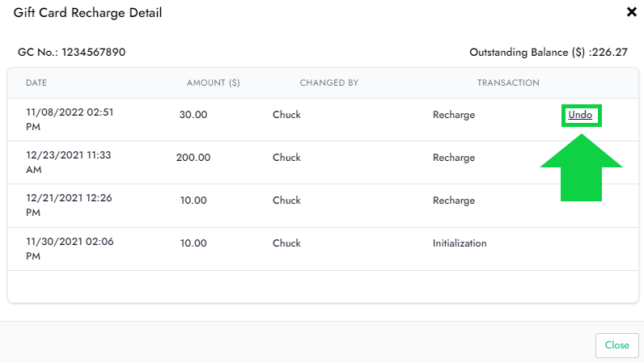The image size is (644, 363).
Task: Click Recharge in the 200.00 row
Action: click(x=453, y=158)
